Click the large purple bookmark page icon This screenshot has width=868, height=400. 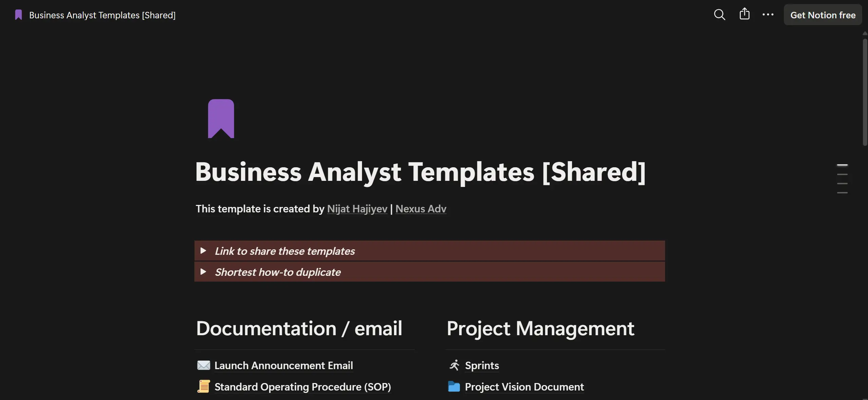point(221,119)
